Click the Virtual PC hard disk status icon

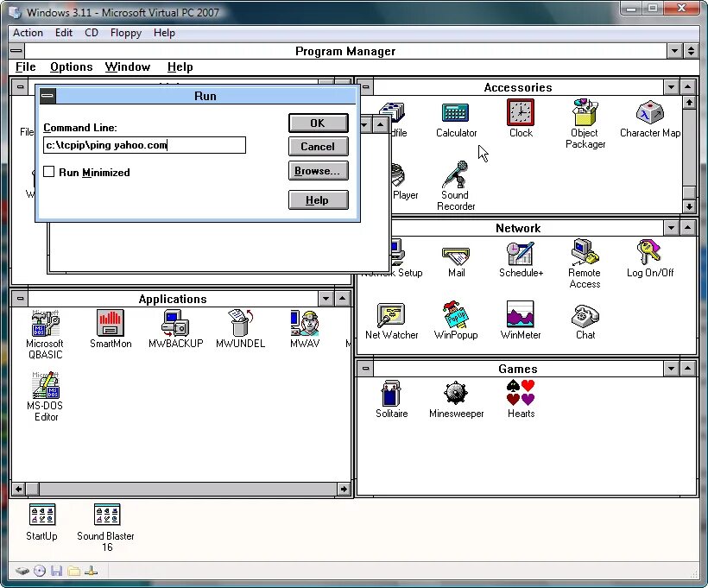click(22, 572)
